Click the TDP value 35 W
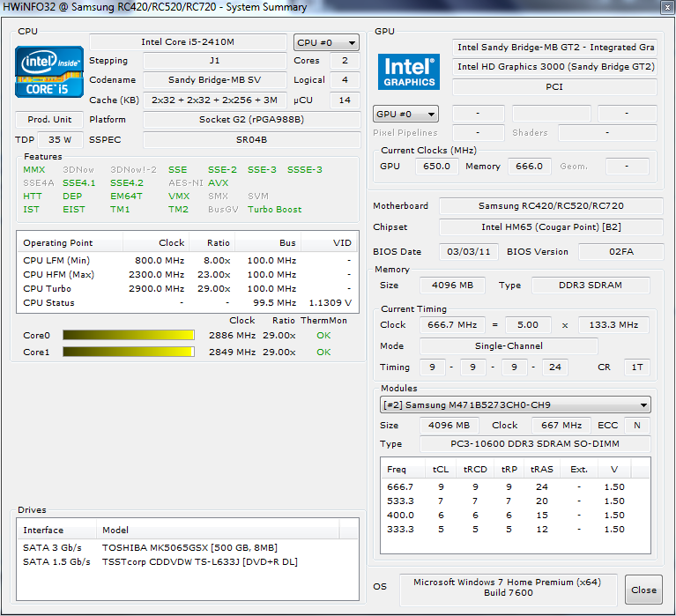676x616 pixels. click(60, 139)
